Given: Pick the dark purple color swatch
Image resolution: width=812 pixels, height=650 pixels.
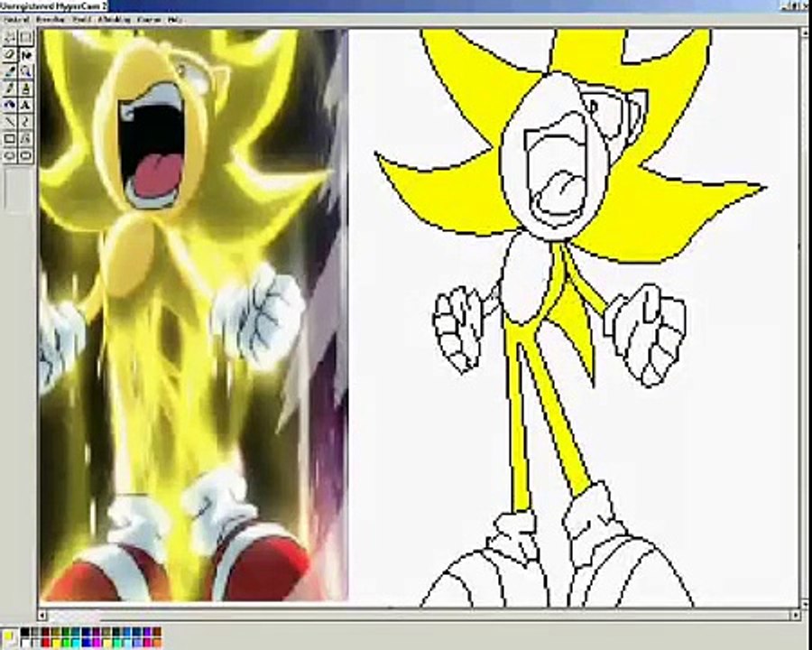Looking at the screenshot, I should pyautogui.click(x=96, y=631).
